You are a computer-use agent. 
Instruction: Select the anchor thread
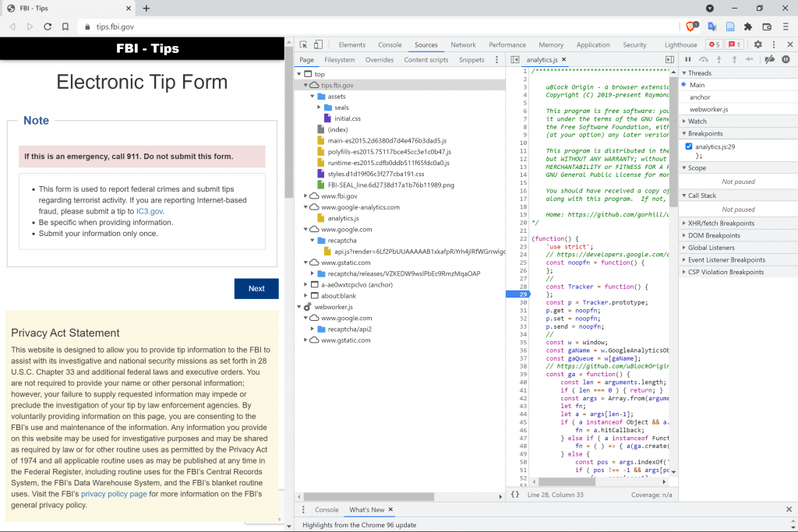pyautogui.click(x=700, y=97)
